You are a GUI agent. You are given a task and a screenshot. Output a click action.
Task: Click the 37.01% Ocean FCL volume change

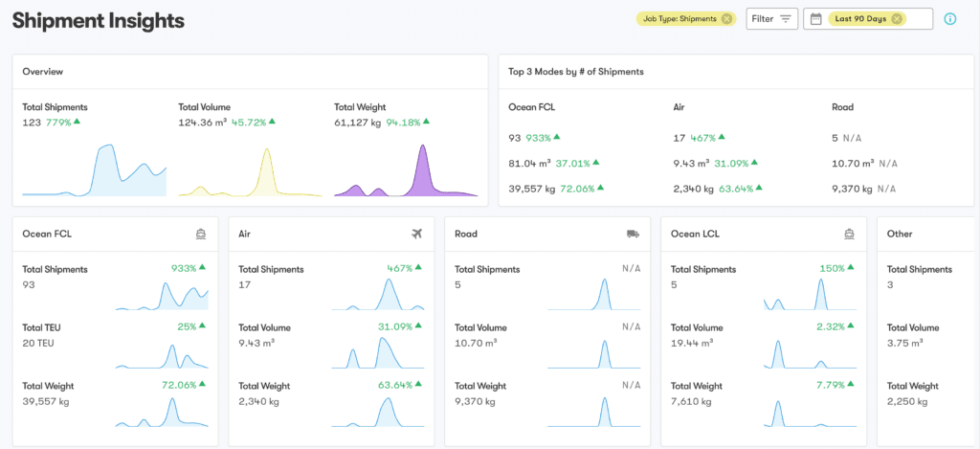[x=572, y=163]
